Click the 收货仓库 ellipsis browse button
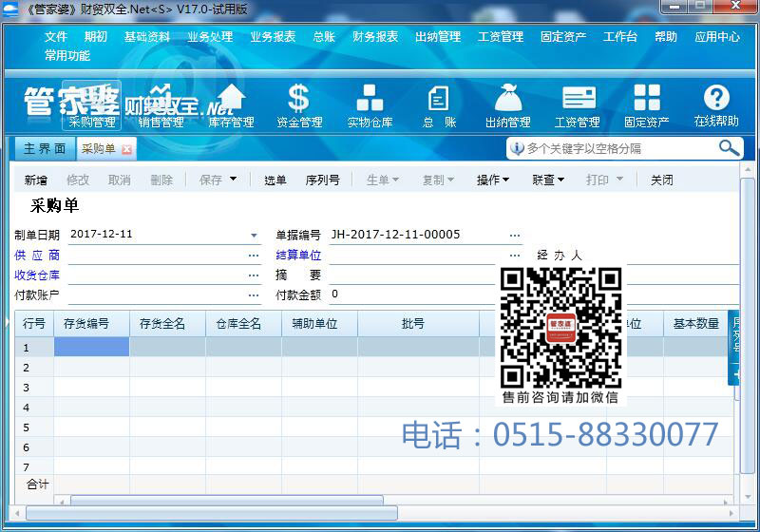Screen dimensions: 760x532 [x=254, y=275]
